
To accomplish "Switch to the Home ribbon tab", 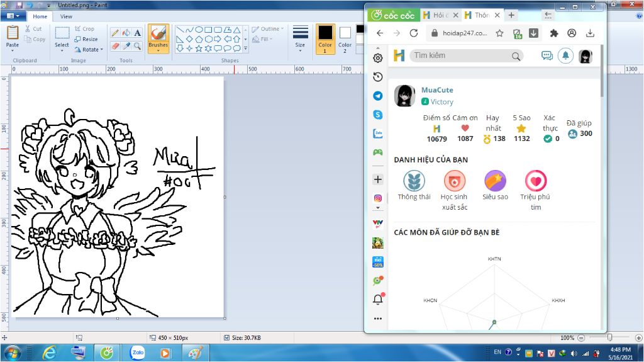I will pos(40,16).
